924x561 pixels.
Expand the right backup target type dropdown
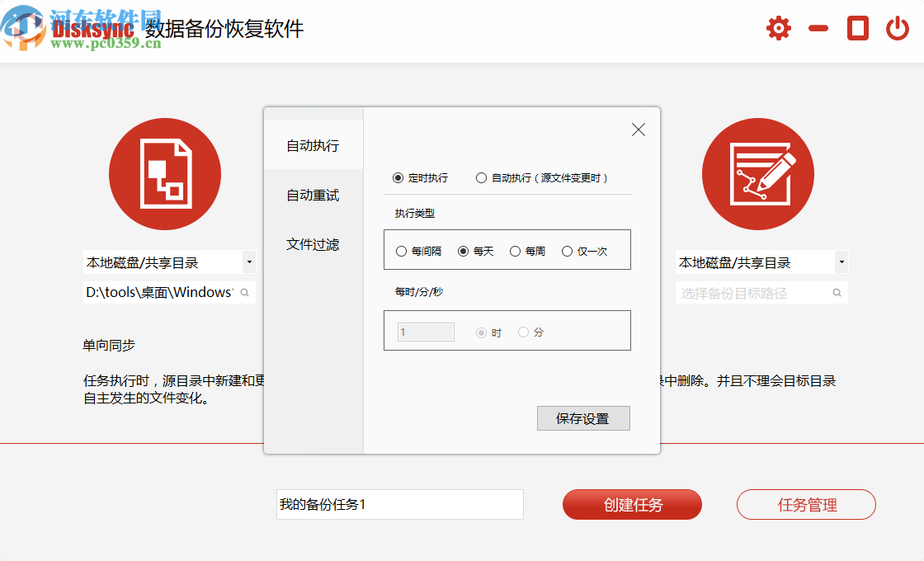tap(841, 262)
